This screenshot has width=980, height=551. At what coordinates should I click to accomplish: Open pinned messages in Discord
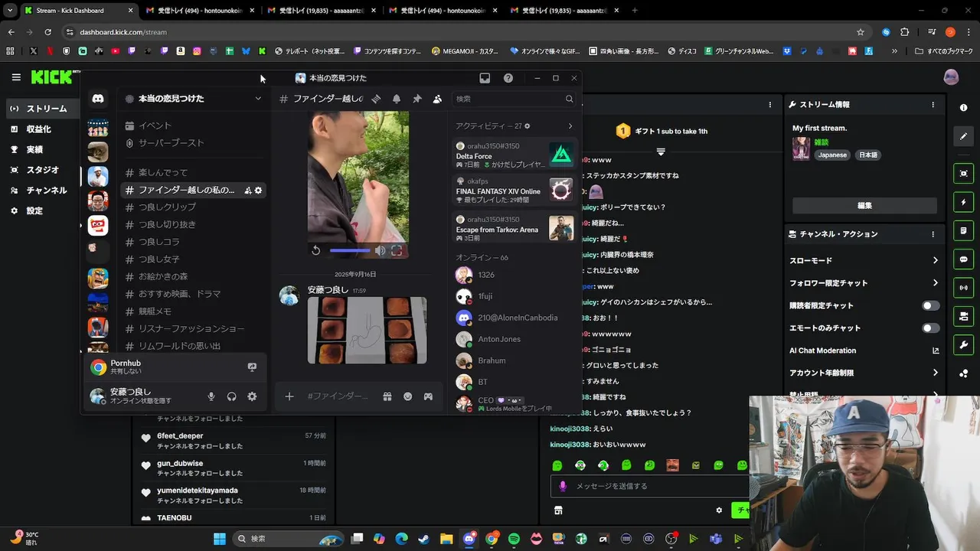(x=417, y=99)
